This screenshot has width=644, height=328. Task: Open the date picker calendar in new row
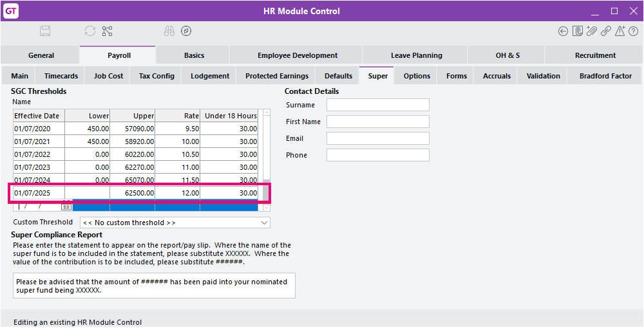click(66, 206)
